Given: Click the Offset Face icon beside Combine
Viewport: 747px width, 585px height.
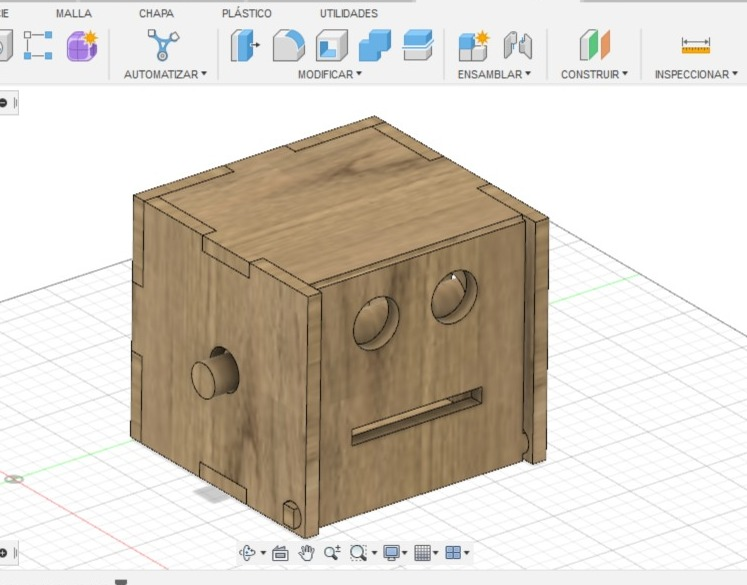Looking at the screenshot, I should tap(418, 45).
